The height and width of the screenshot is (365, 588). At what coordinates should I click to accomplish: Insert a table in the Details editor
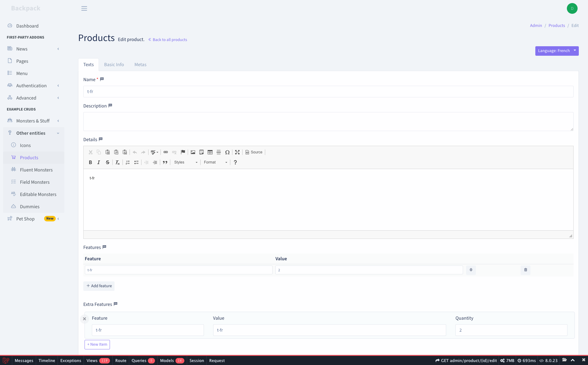tap(210, 152)
